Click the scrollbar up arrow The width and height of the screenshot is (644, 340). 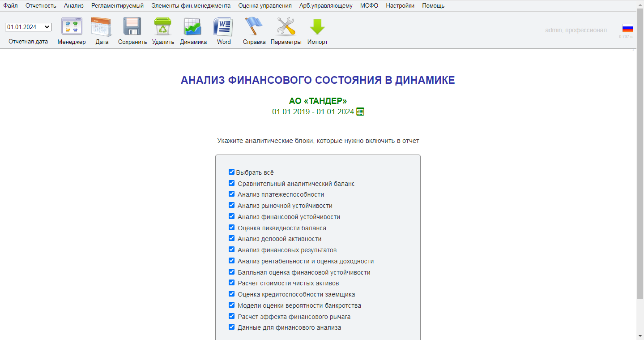pyautogui.click(x=640, y=4)
